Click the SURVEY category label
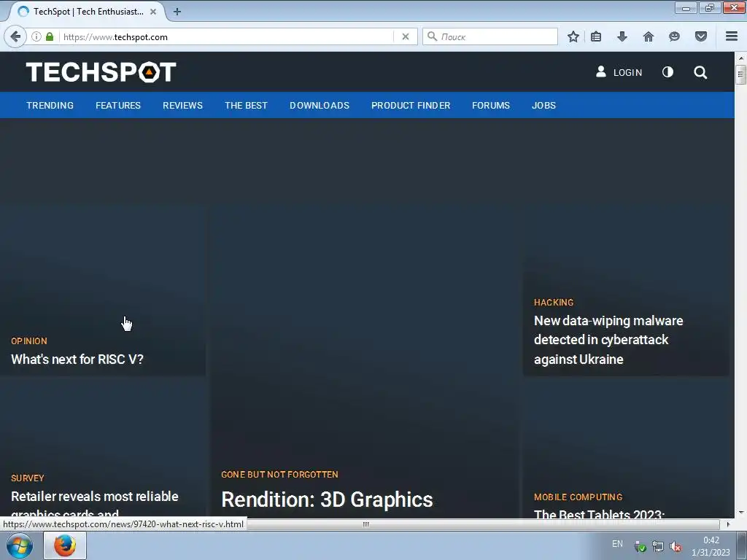The image size is (747, 560). tap(28, 478)
